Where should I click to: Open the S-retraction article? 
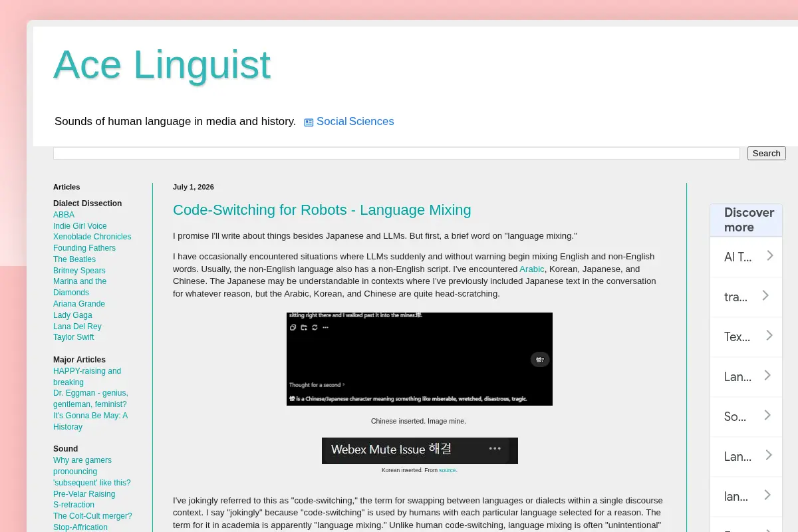[74, 505]
